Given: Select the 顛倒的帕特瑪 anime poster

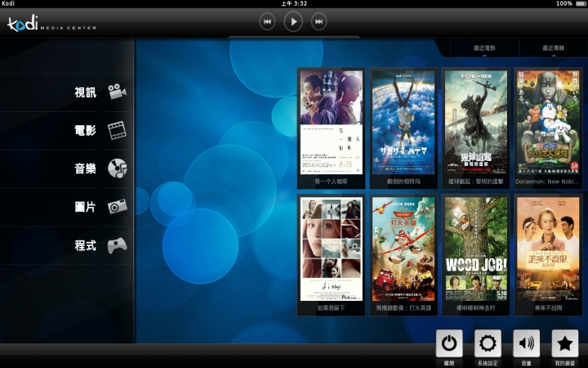Looking at the screenshot, I should click(403, 122).
